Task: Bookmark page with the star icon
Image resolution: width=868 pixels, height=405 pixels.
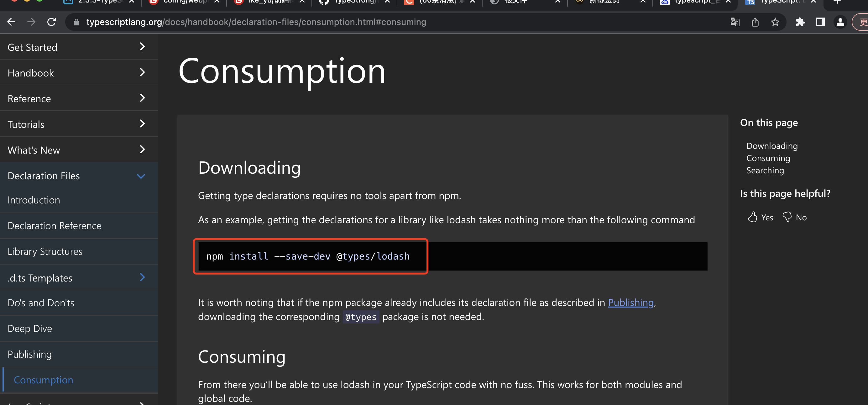Action: click(775, 22)
